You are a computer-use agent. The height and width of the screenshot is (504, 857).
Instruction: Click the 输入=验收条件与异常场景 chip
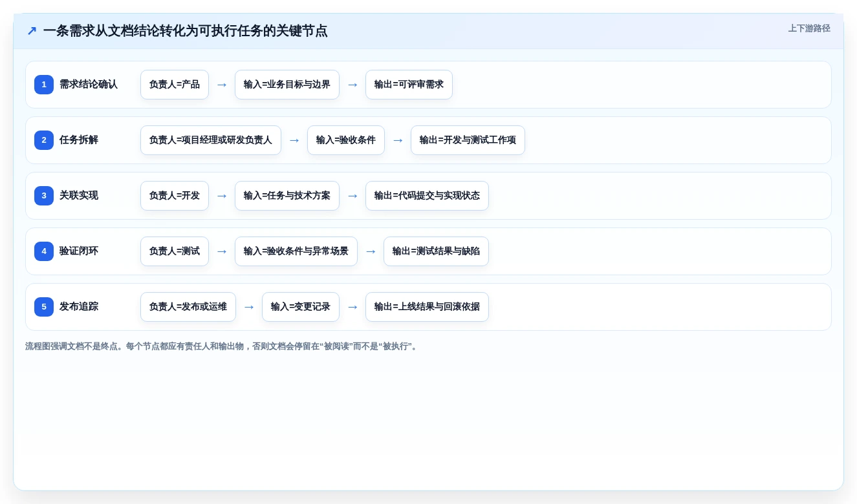[x=296, y=251]
